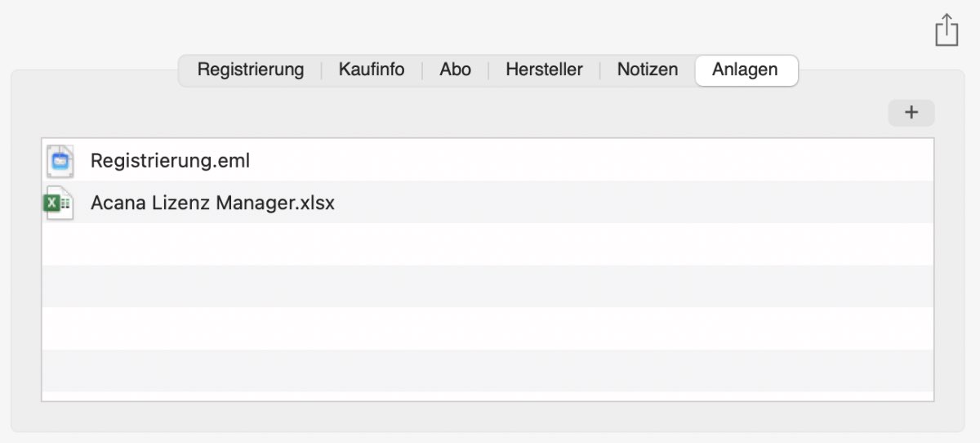Click the fourth empty row in attachments list

(488, 370)
